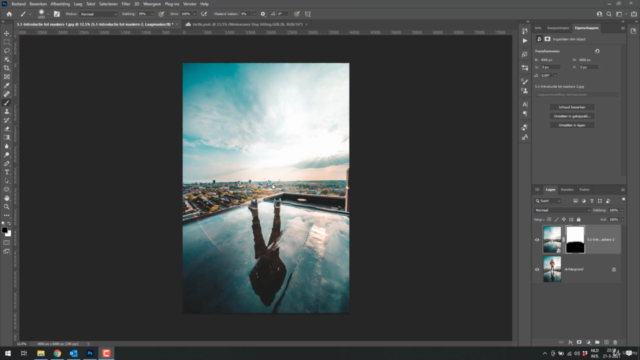Select the Horizontal Type tool
The image size is (640, 360).
click(7, 172)
